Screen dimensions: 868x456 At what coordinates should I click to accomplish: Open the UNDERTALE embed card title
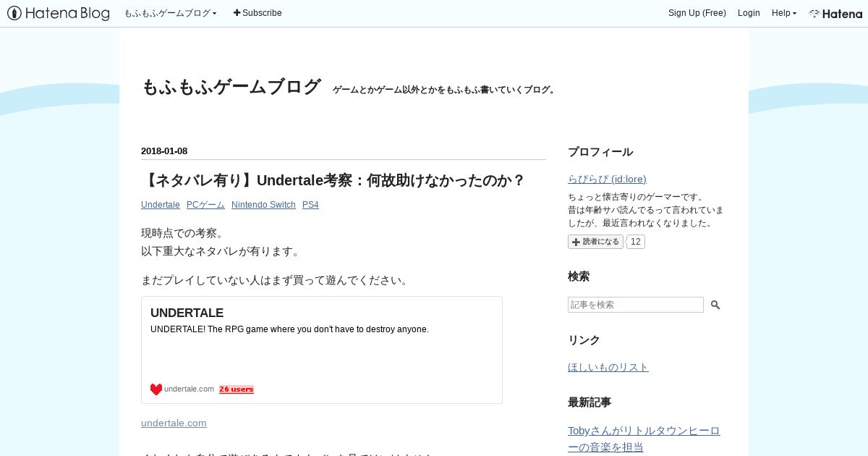tap(187, 313)
